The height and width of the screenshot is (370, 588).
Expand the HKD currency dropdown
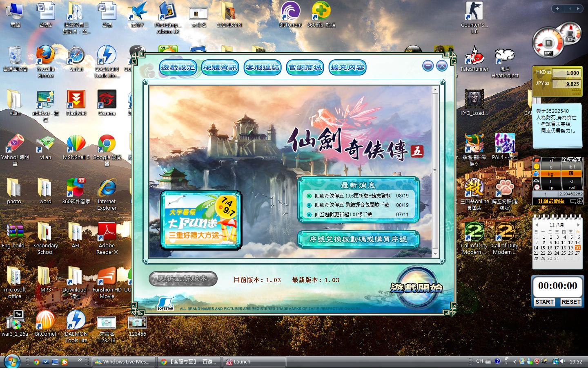point(549,72)
